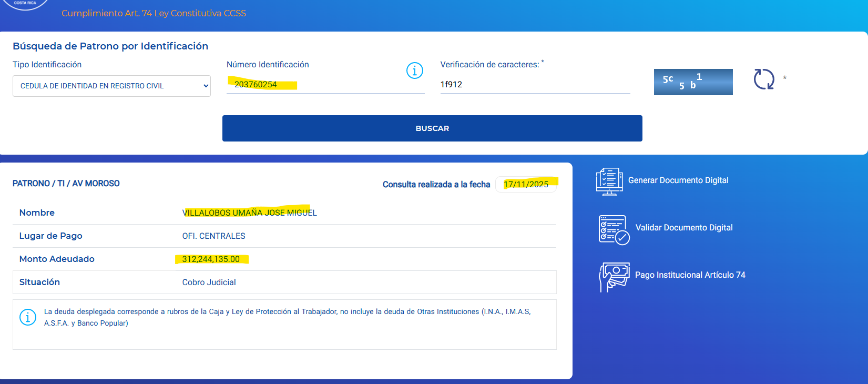Click the amount 312,244,135.00
Viewport: 868px width, 384px height.
point(211,259)
